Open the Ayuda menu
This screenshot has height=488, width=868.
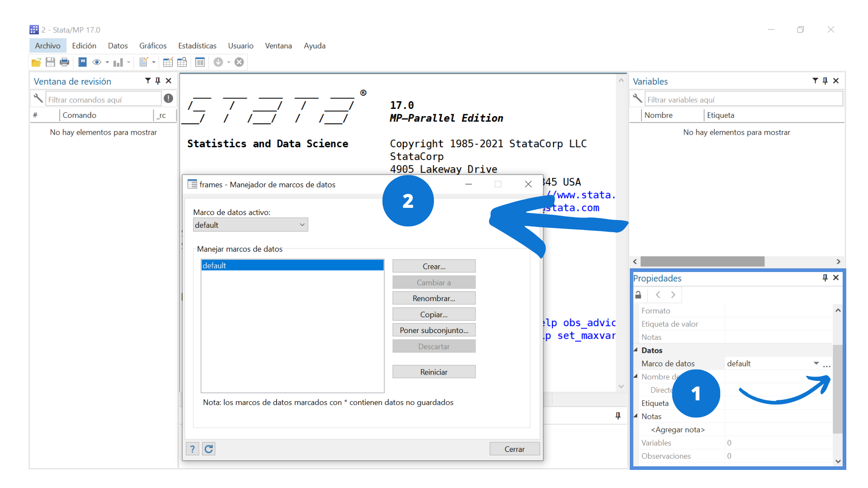click(x=315, y=46)
